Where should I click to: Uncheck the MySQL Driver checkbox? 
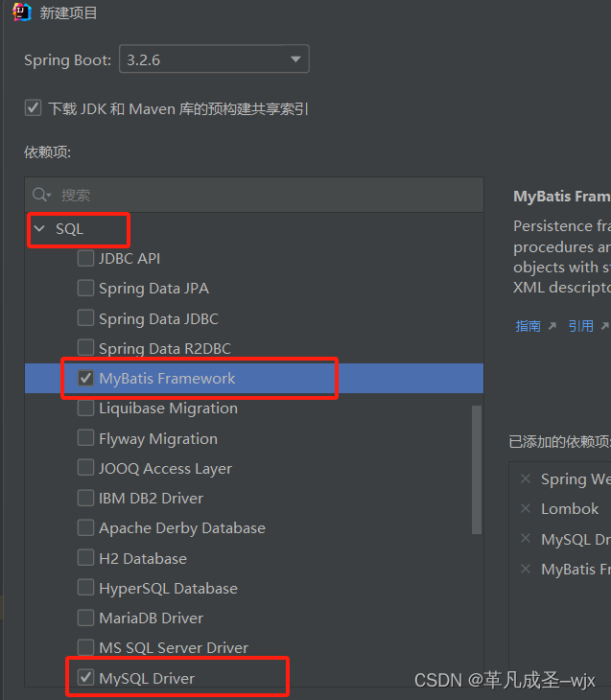[x=85, y=678]
